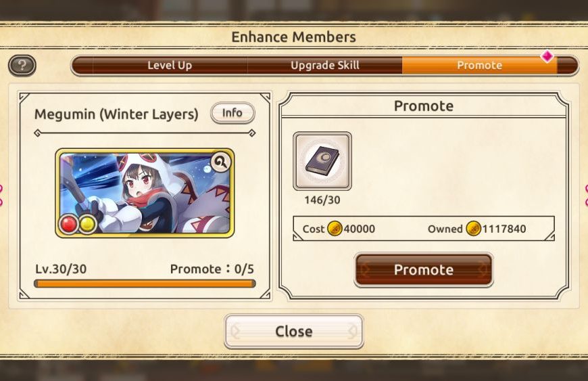Image resolution: width=588 pixels, height=381 pixels.
Task: Click the orange level progress bar
Action: point(145,284)
